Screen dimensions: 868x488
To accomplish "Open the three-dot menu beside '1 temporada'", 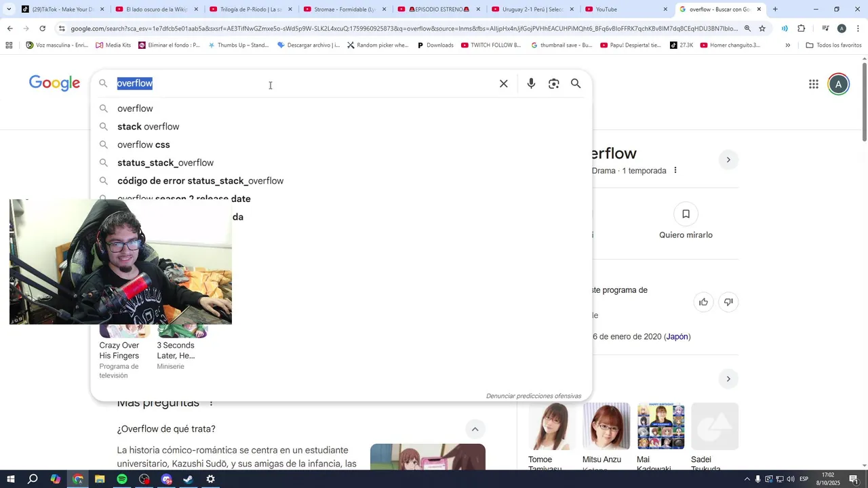I will tap(675, 170).
